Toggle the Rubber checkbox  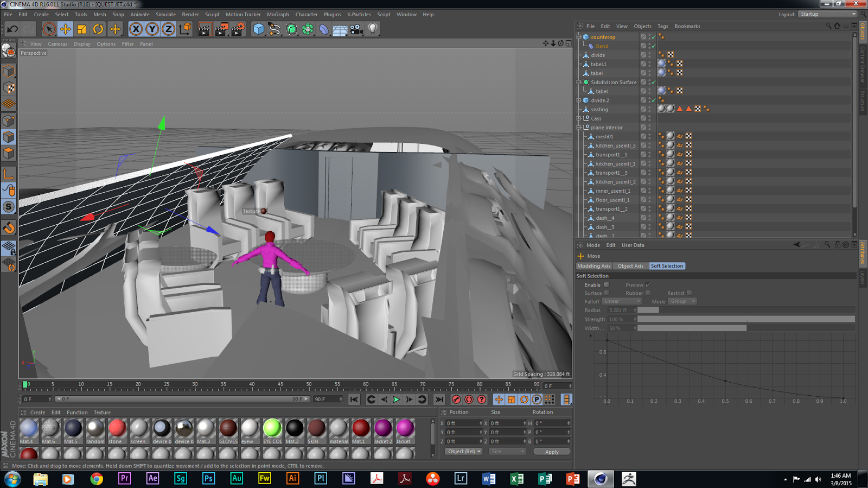(648, 293)
